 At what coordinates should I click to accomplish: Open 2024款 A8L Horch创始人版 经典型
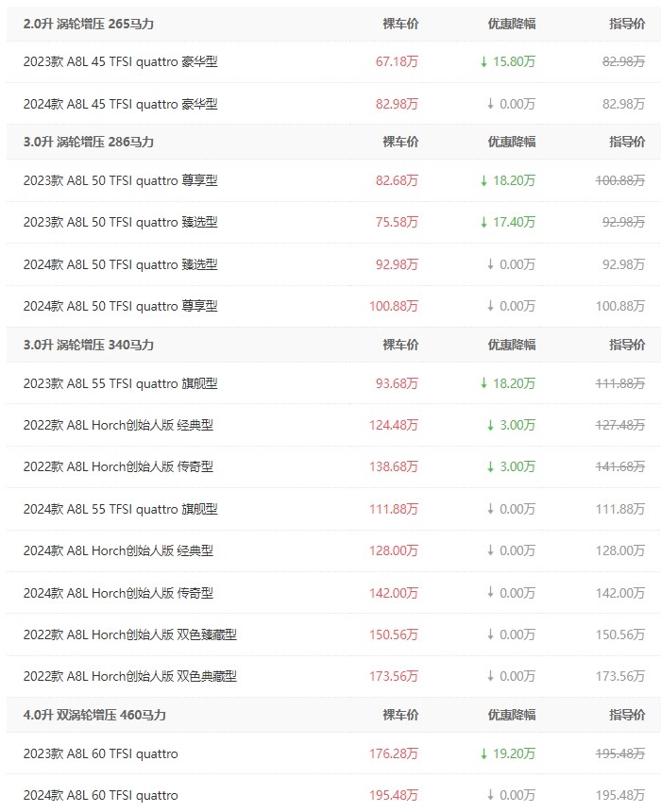[118, 550]
